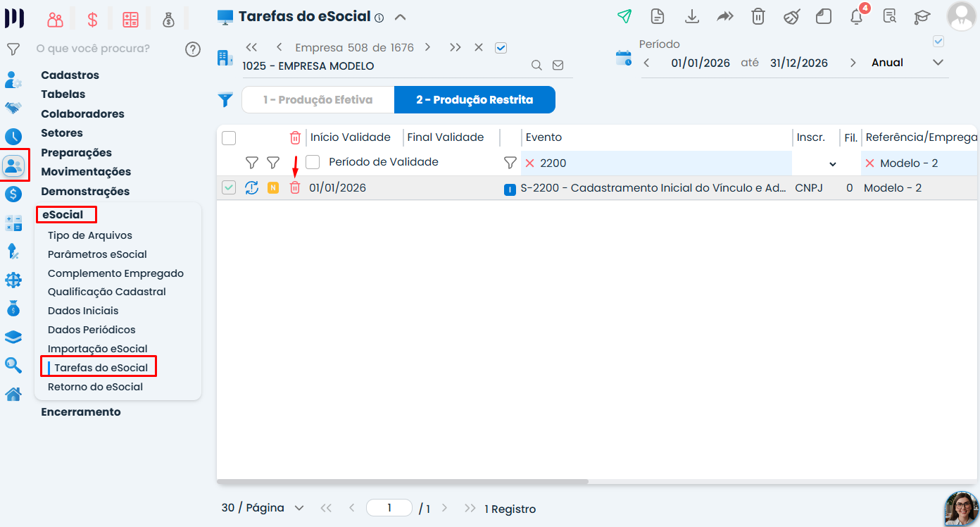
Task: Toggle the checkbox above the Anual selector
Action: click(x=938, y=42)
